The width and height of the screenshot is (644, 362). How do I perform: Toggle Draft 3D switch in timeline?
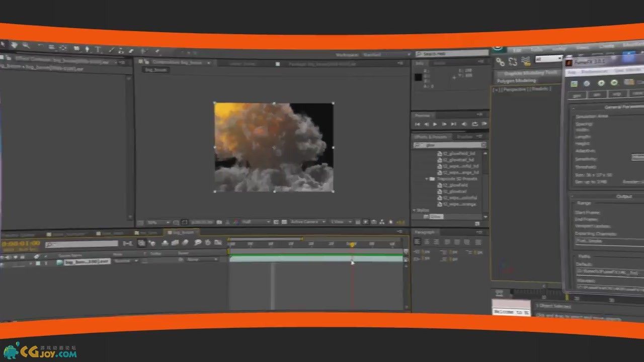(152, 243)
